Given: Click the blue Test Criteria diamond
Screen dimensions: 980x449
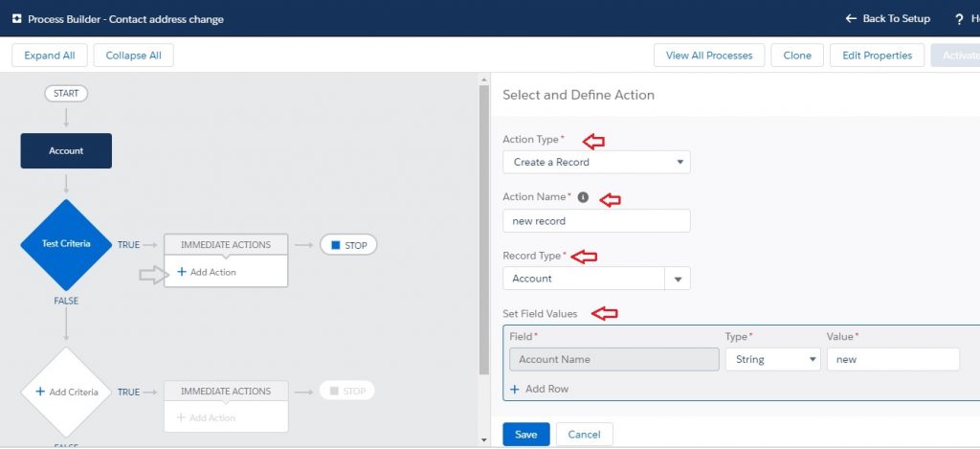Looking at the screenshot, I should point(66,244).
